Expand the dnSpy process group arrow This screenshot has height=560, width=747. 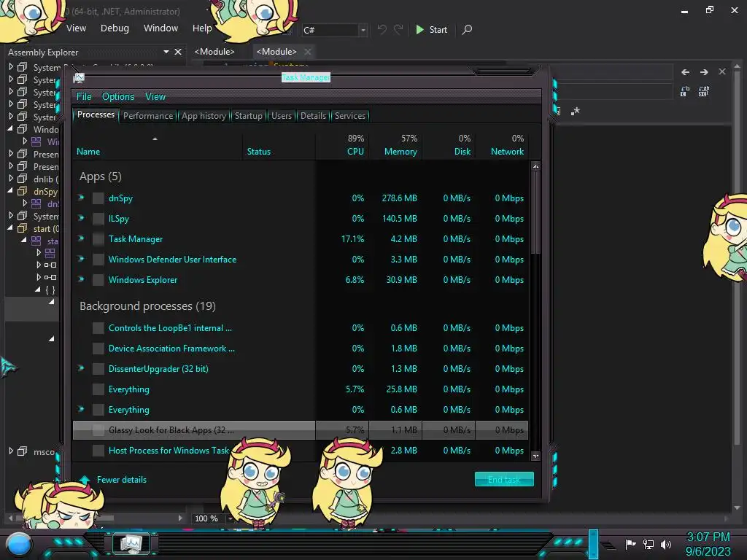(x=82, y=198)
